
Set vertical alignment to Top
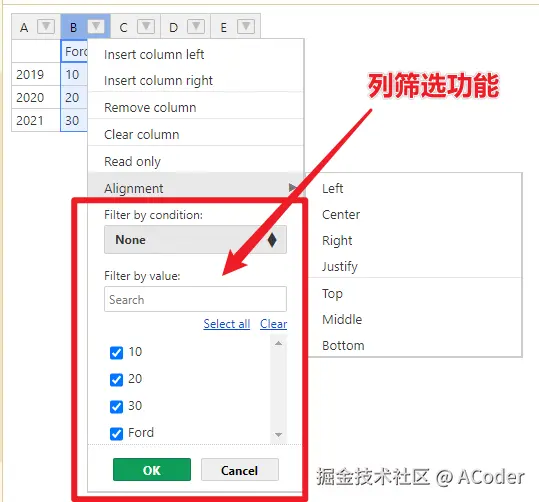pos(415,293)
